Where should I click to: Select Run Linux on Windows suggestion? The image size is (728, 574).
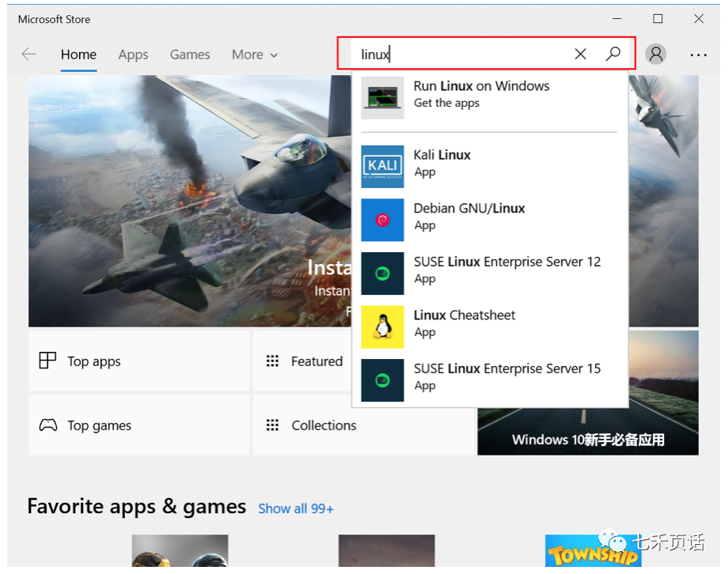pos(490,98)
